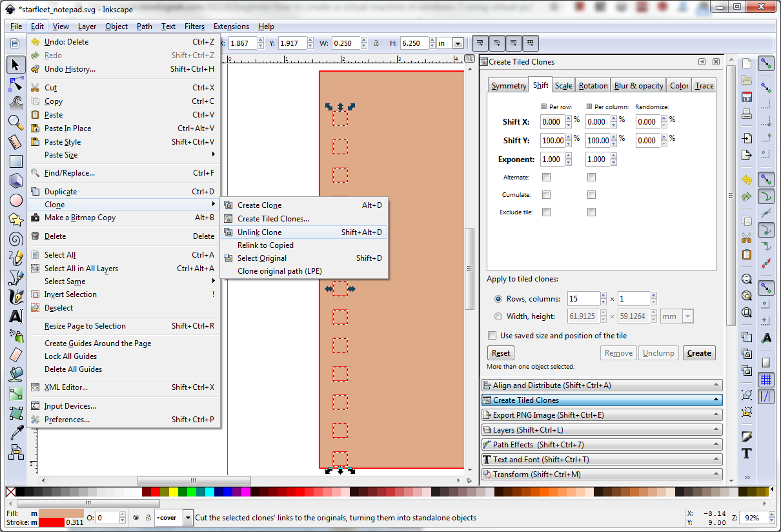Click the rows count input field

coord(584,299)
